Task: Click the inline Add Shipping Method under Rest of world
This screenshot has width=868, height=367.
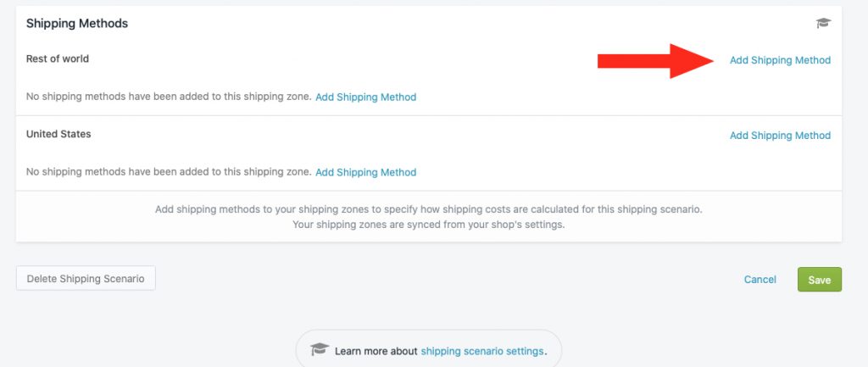Action: [366, 97]
